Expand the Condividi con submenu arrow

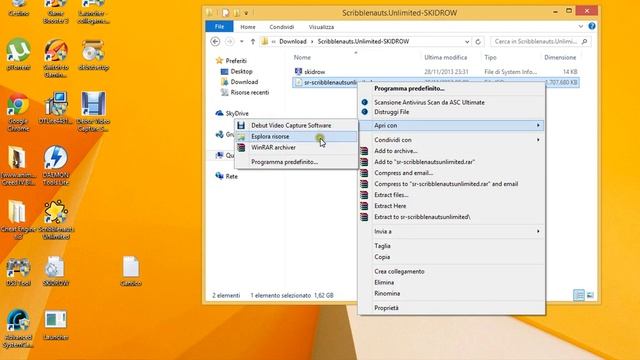(x=538, y=140)
